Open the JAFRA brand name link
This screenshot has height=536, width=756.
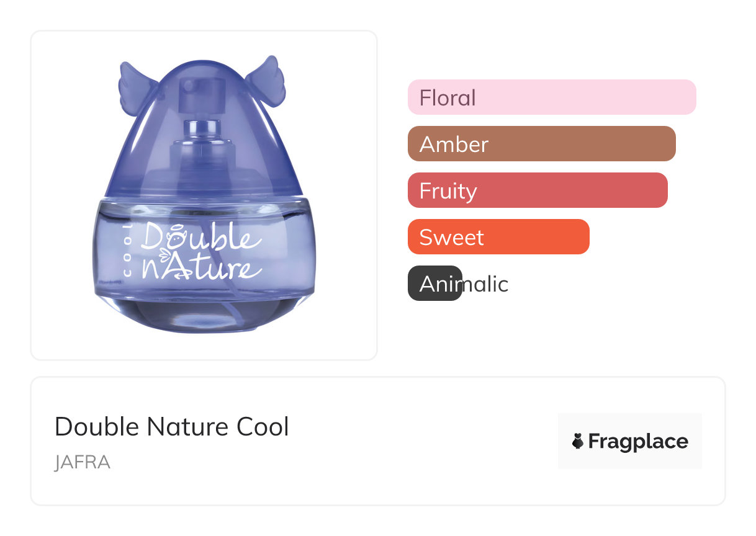click(83, 463)
